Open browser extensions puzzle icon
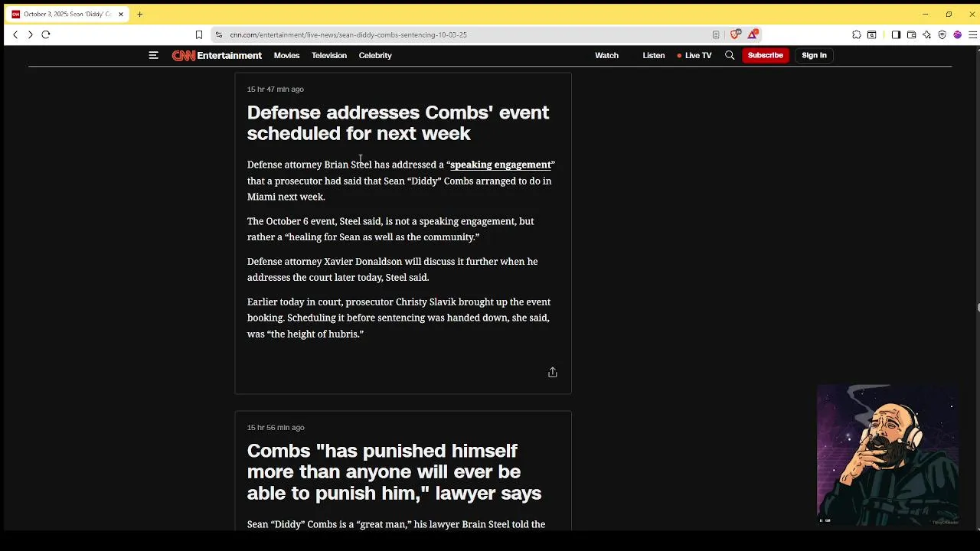Viewport: 980px width, 551px height. (857, 34)
